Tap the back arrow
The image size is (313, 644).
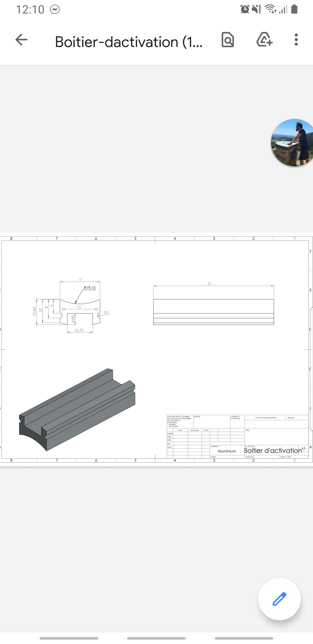pos(22,40)
